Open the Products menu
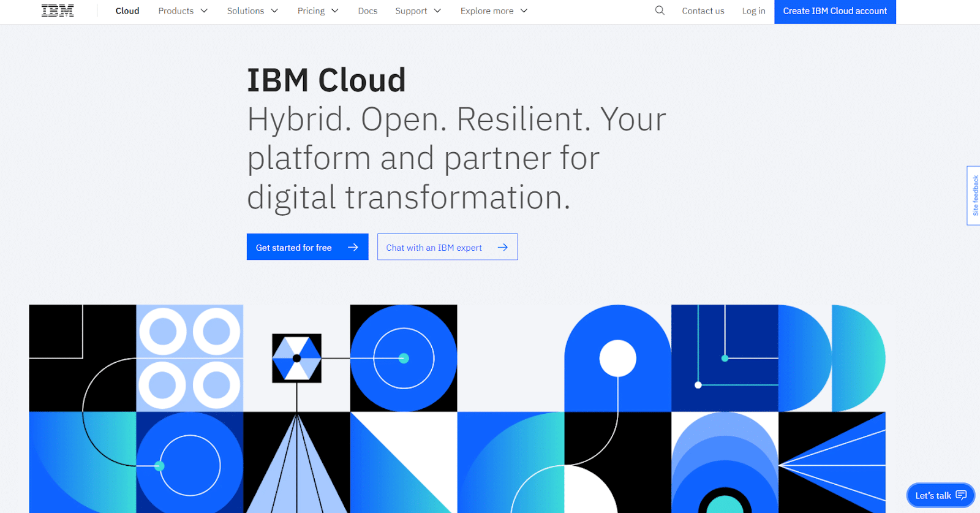This screenshot has height=513, width=980. point(183,11)
